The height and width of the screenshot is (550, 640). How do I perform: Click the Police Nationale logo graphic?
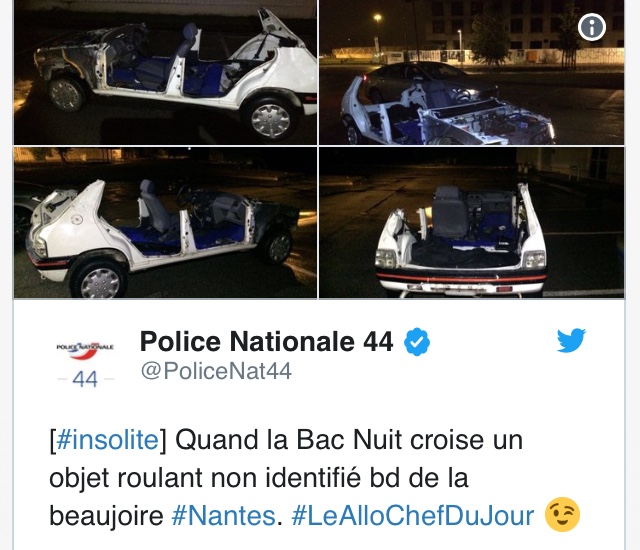point(85,350)
